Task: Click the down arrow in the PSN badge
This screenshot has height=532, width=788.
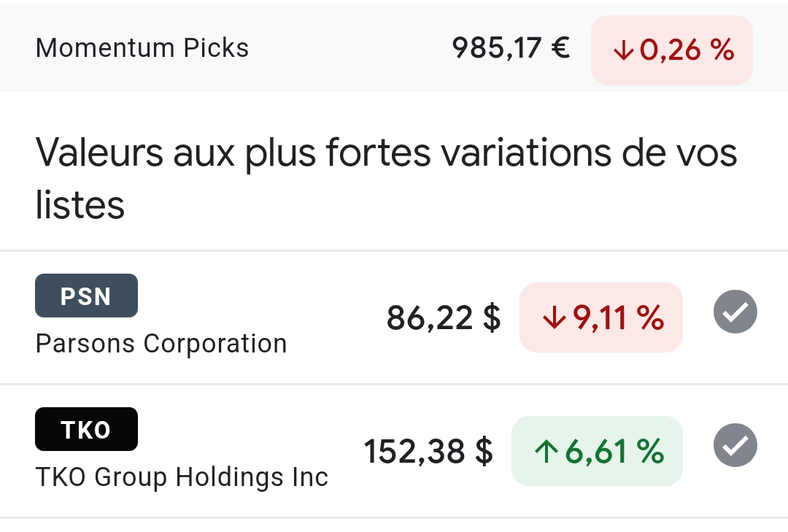Action: (555, 318)
